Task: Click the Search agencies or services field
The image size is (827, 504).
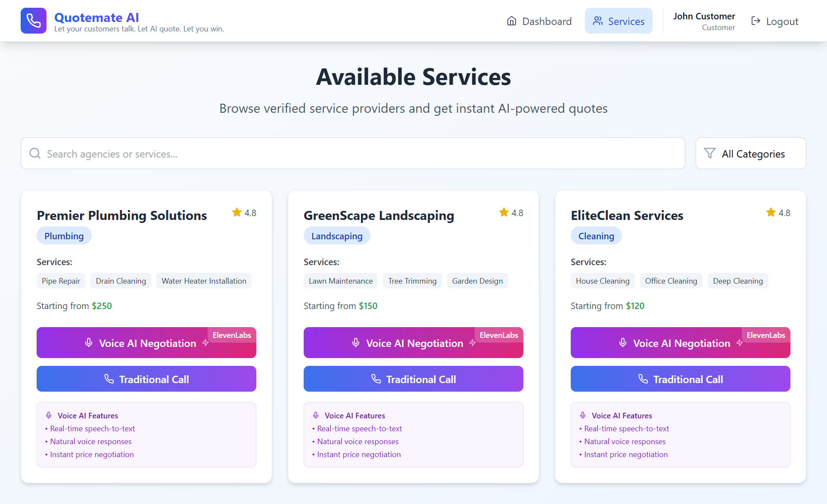Action: 352,154
